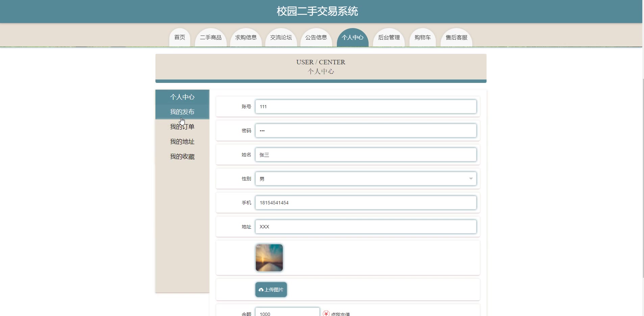Screen dimensions: 644x316
Task: Open the 求购信息 tab
Action: point(246,38)
